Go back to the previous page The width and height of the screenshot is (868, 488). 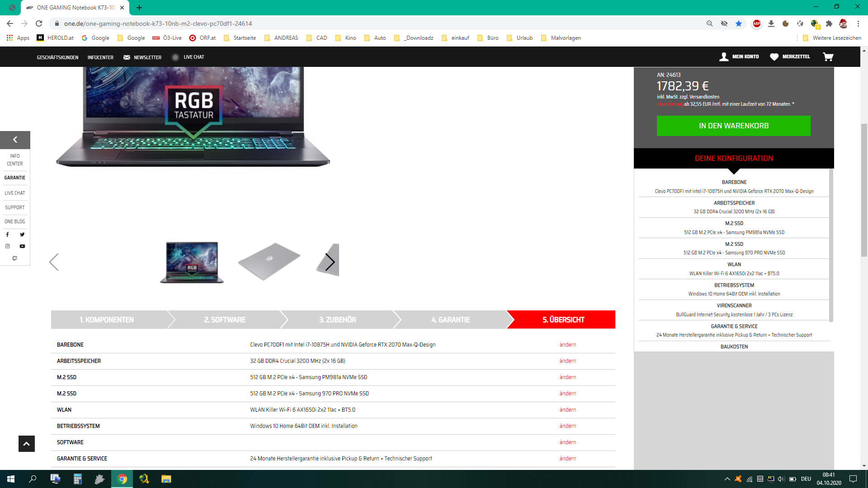(10, 23)
